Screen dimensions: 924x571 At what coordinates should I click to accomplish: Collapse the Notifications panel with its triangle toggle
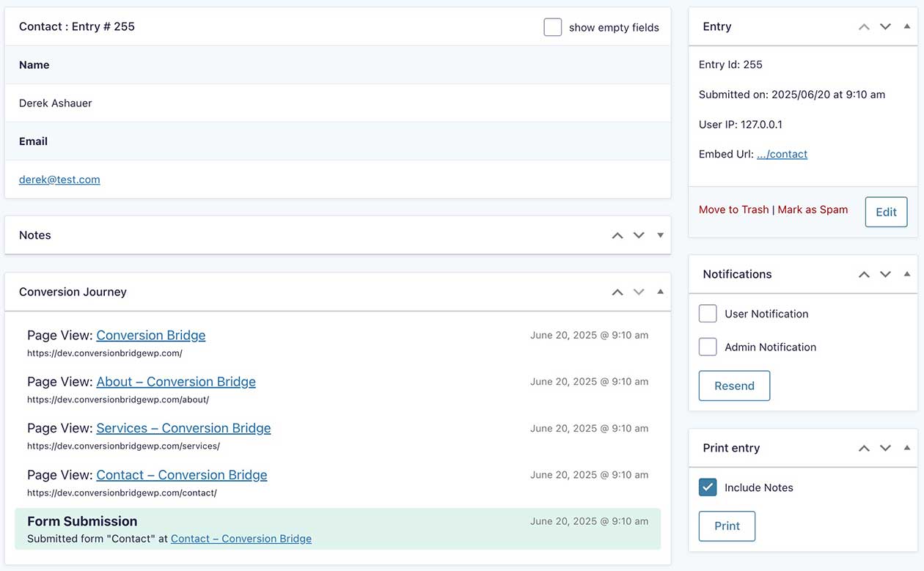pyautogui.click(x=906, y=273)
